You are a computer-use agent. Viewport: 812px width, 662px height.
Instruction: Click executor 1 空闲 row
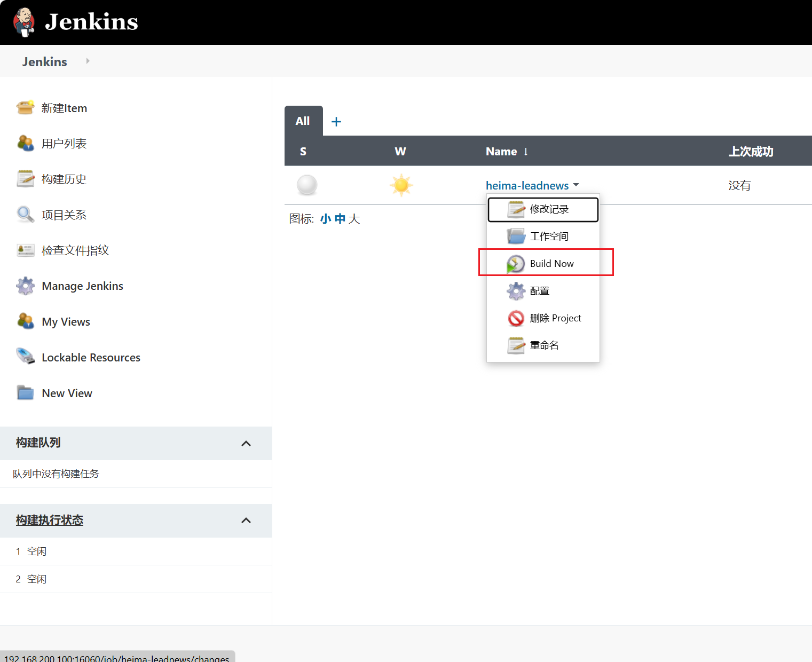(x=136, y=551)
